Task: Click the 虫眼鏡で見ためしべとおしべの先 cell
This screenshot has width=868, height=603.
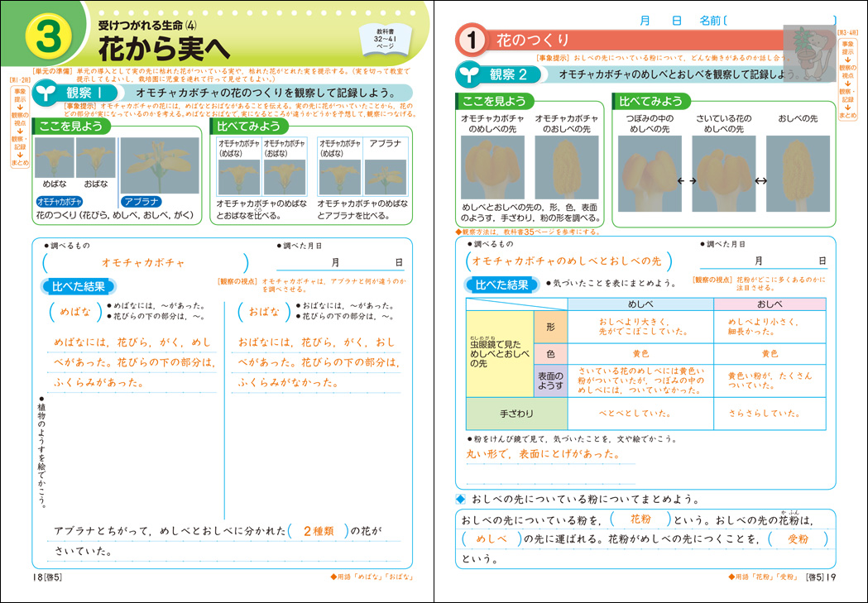Action: [500, 354]
